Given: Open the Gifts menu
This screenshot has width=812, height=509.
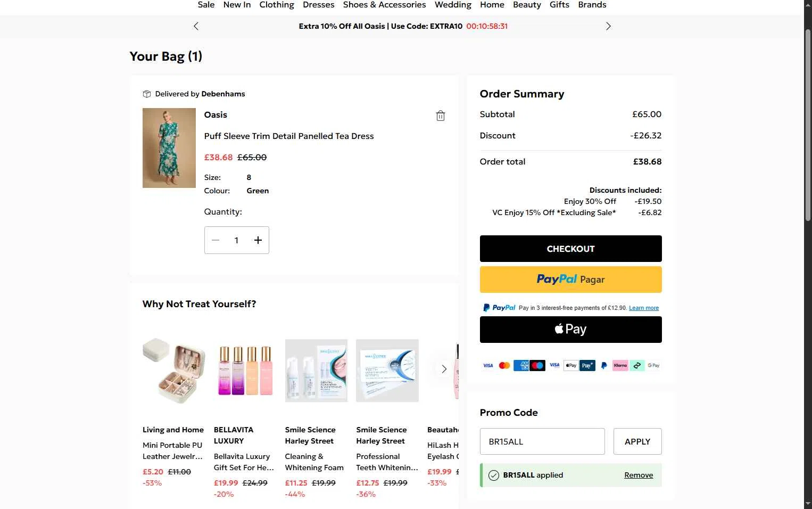Looking at the screenshot, I should (x=559, y=5).
